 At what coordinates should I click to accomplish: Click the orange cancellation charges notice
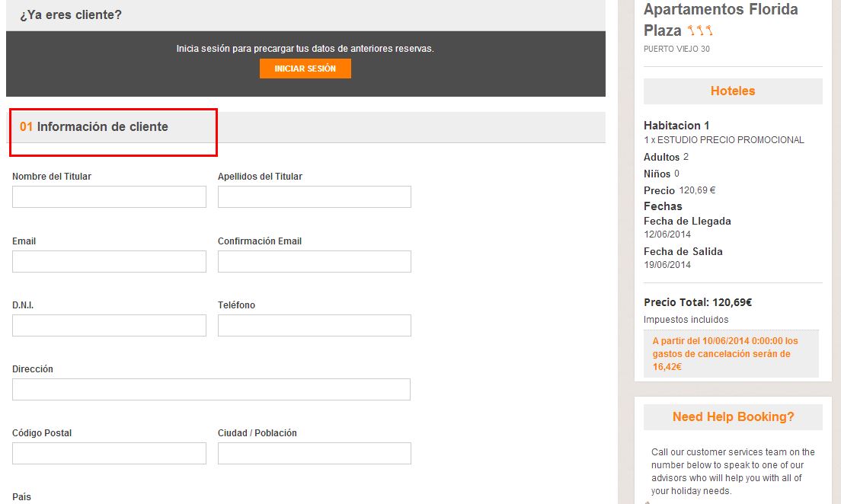pyautogui.click(x=731, y=354)
